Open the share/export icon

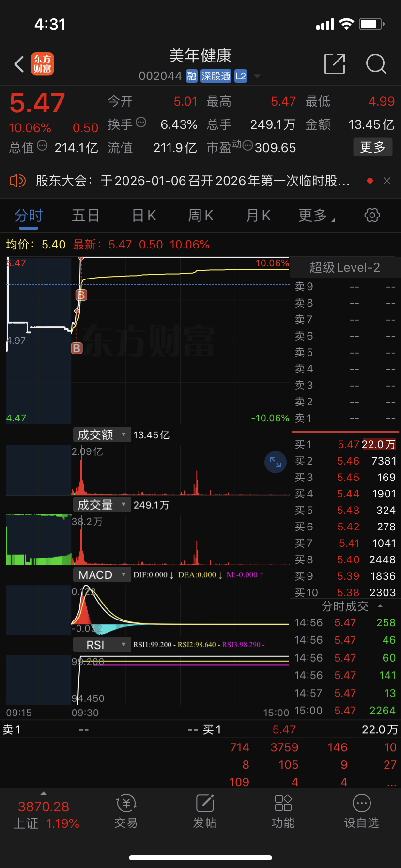pyautogui.click(x=335, y=63)
